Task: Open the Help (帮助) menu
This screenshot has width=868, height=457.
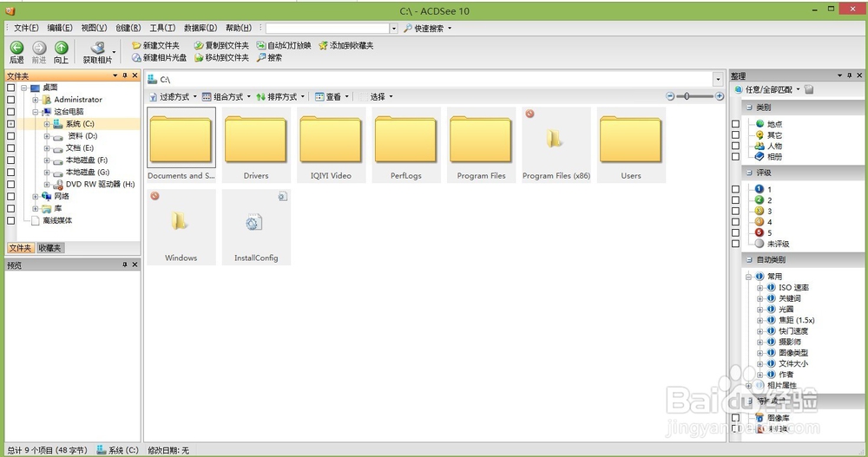Action: [239, 28]
